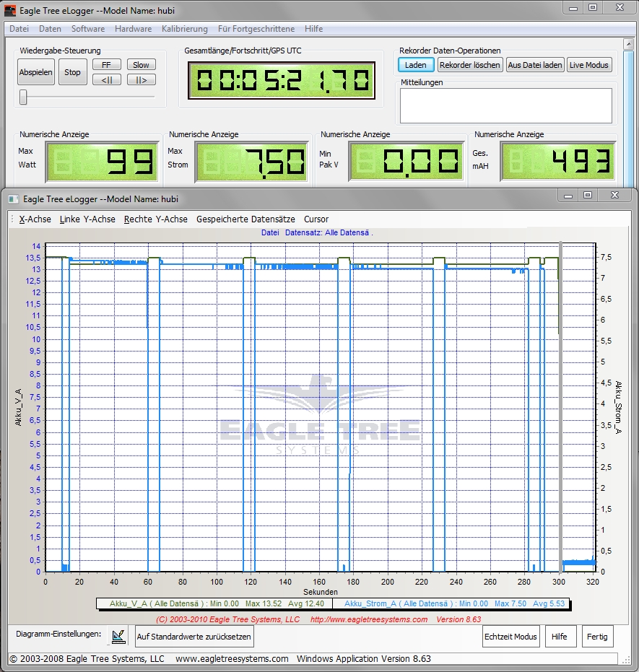The width and height of the screenshot is (639, 672).
Task: Open the Rechte Y-Achse chart menu
Action: (x=155, y=219)
